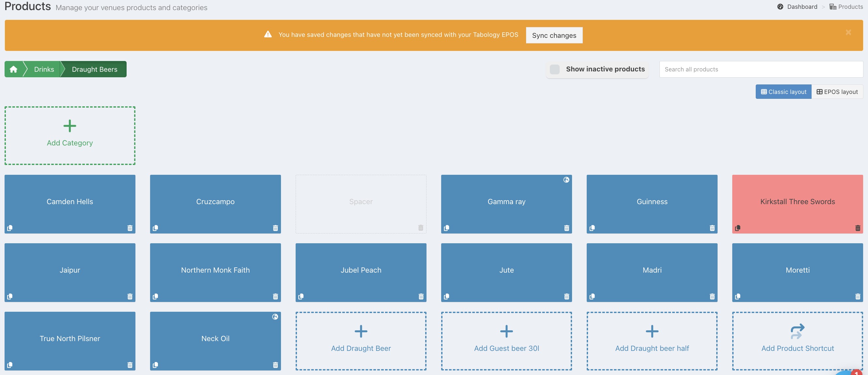868x375 pixels.
Task: Duplicate True North Pilsner
Action: (x=10, y=365)
